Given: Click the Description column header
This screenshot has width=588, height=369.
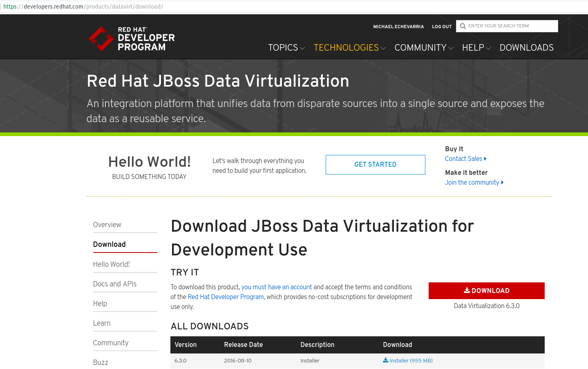Looking at the screenshot, I should (317, 345).
